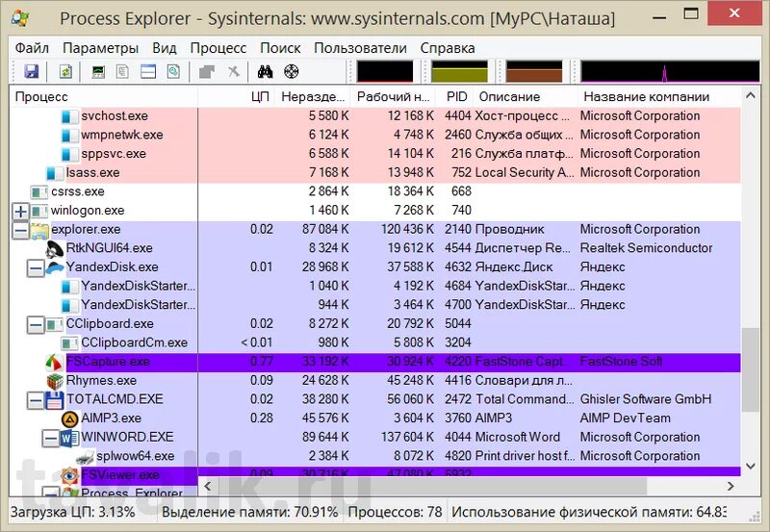Click the csrss.exe process icon
The width and height of the screenshot is (770, 532).
pyautogui.click(x=39, y=191)
